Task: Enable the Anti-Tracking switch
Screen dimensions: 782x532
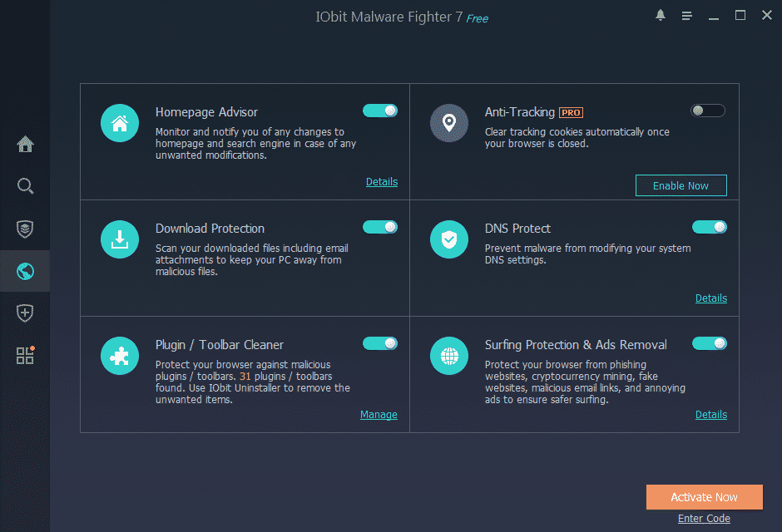Action: click(708, 111)
